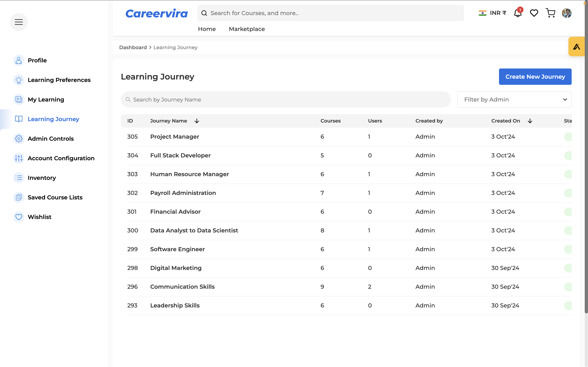Click the user profile avatar
This screenshot has height=367, width=588.
566,13
